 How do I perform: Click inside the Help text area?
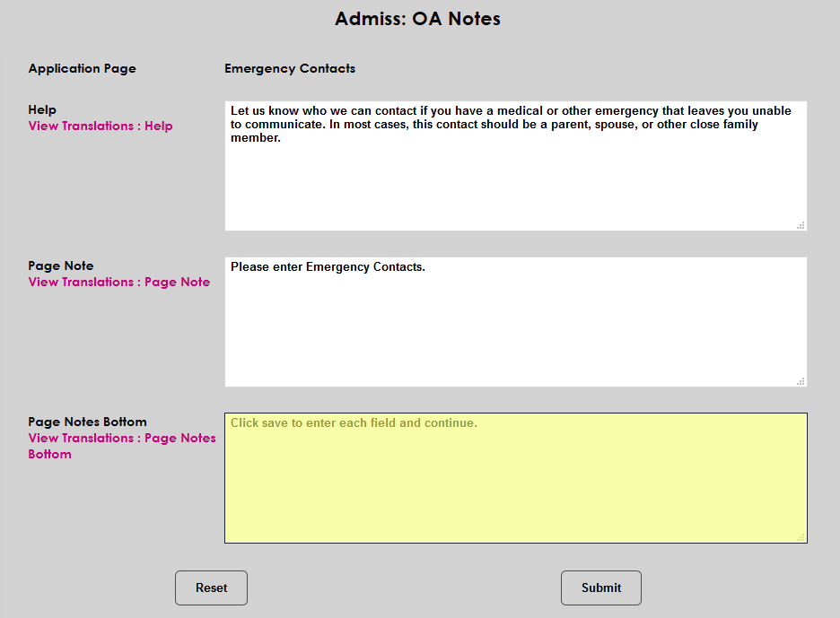click(x=514, y=179)
